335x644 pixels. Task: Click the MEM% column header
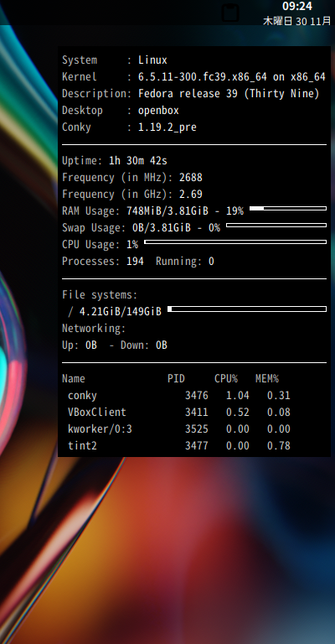(267, 379)
